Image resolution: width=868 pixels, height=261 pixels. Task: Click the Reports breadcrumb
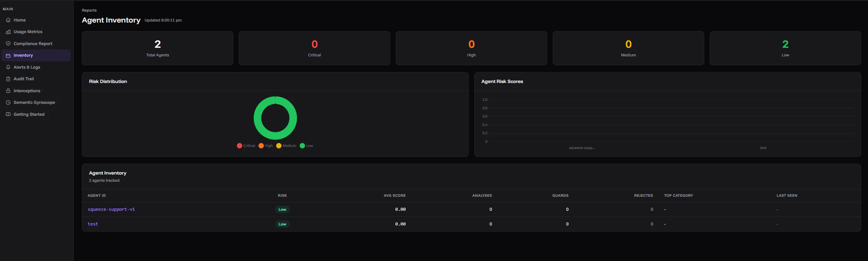pos(89,10)
